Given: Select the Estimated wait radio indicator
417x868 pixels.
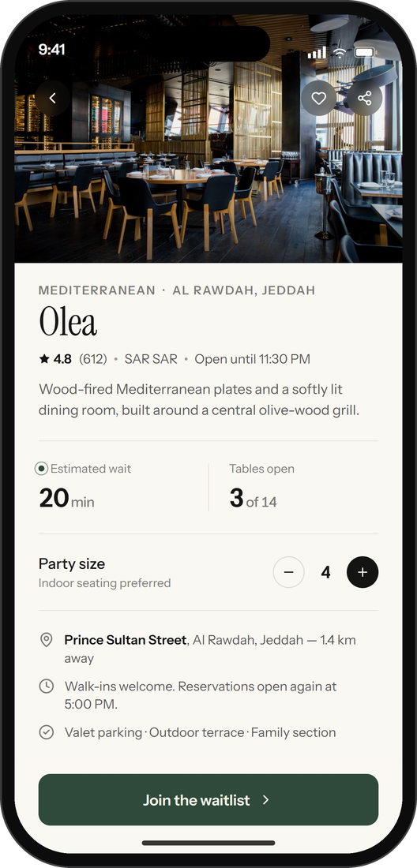Looking at the screenshot, I should tap(41, 469).
